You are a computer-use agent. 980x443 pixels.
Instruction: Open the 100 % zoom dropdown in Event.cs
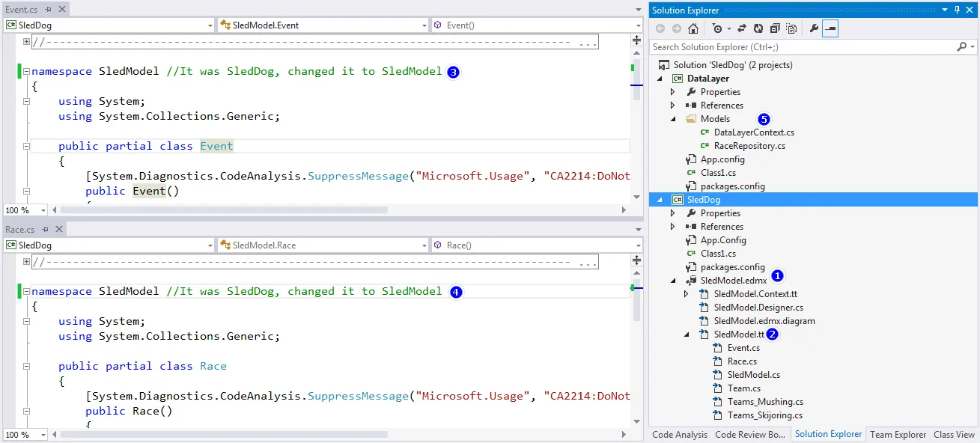click(x=42, y=210)
